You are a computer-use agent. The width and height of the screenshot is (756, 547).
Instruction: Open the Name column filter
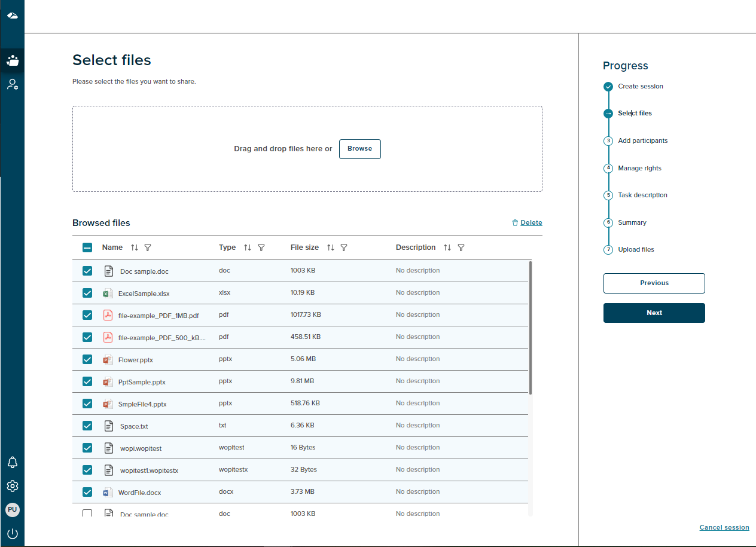pos(148,247)
